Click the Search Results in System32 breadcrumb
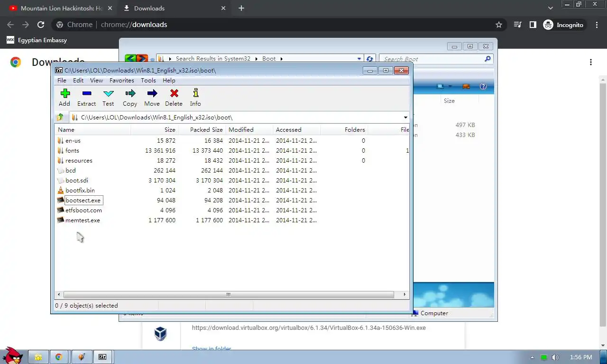This screenshot has height=364, width=607. (213, 59)
